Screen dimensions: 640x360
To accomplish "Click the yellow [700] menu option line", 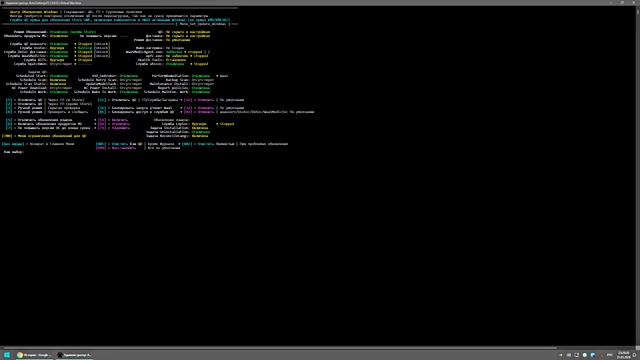I will (44, 136).
